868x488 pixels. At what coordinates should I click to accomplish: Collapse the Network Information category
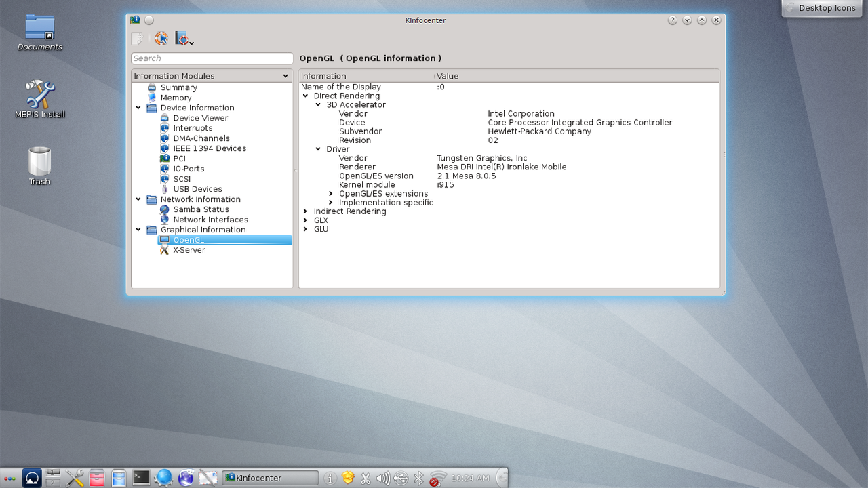138,199
